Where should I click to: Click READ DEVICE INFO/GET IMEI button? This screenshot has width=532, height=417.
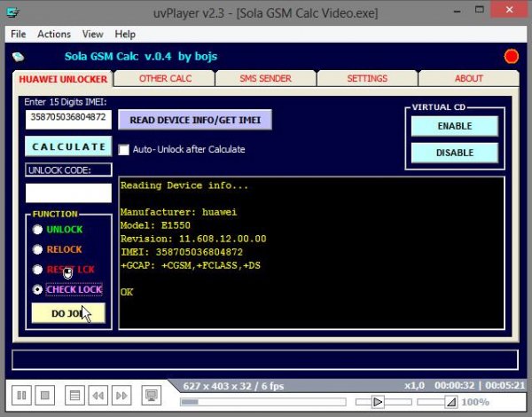(x=195, y=120)
